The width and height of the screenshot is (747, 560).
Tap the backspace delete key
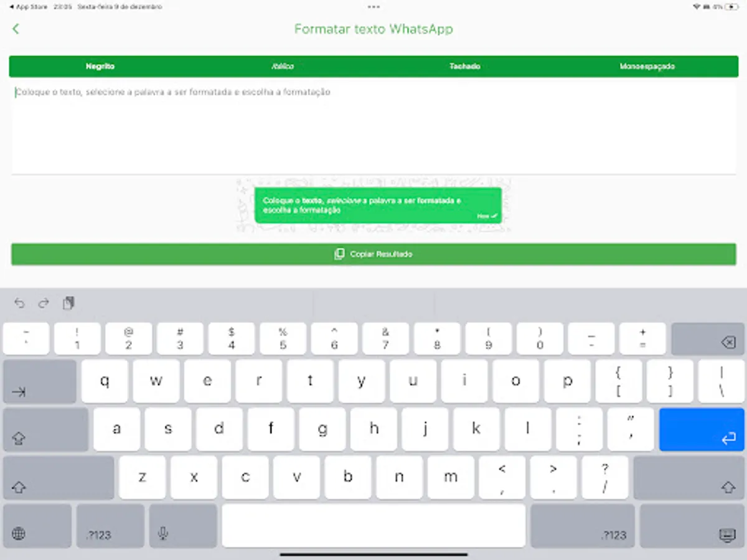[x=708, y=338]
